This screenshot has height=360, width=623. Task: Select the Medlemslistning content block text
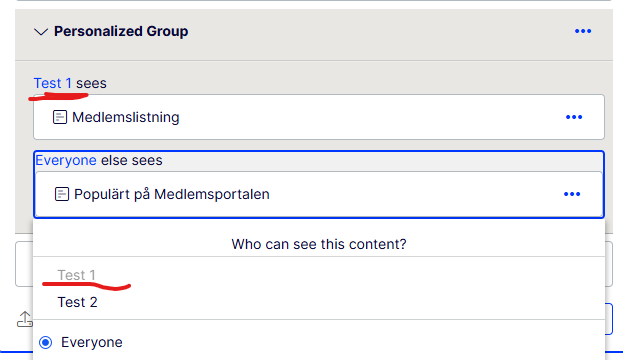pyautogui.click(x=126, y=117)
